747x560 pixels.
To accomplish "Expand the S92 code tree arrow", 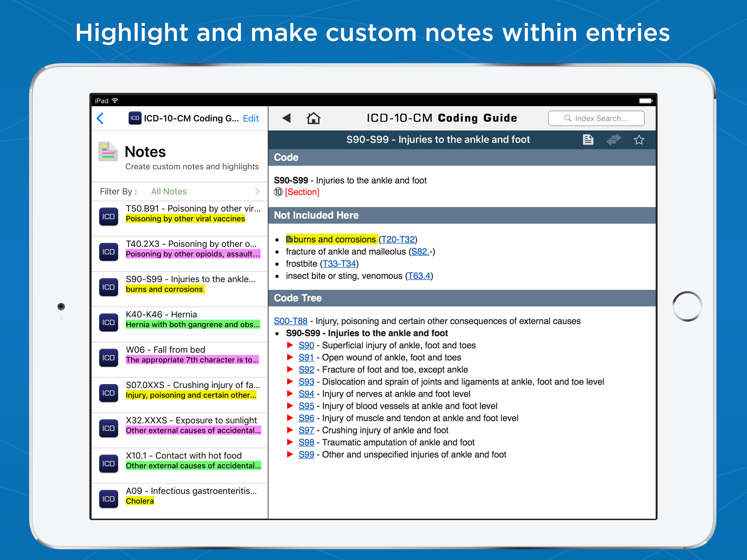I will pos(290,369).
